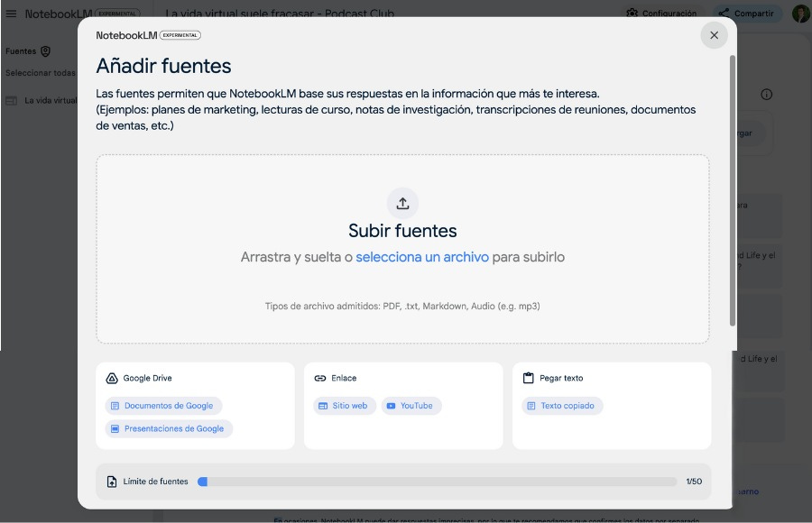
Task: Open the 'selecciona un archivo' link
Action: point(422,257)
